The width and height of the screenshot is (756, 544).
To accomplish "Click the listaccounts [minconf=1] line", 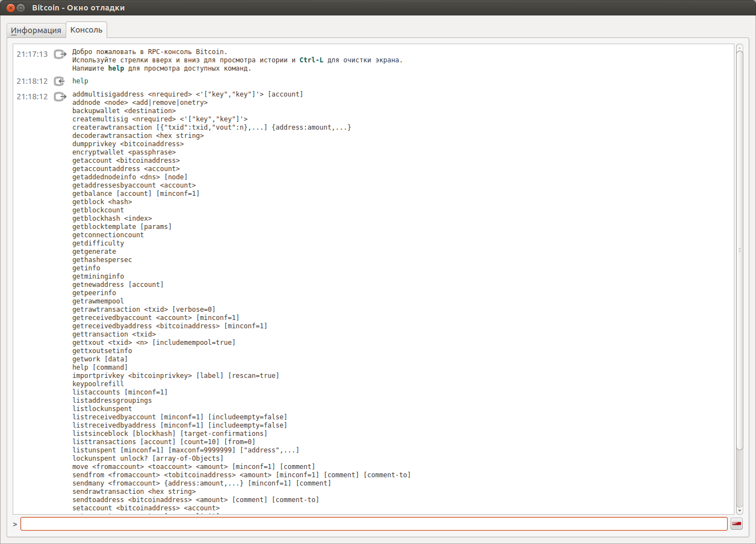I will click(120, 392).
